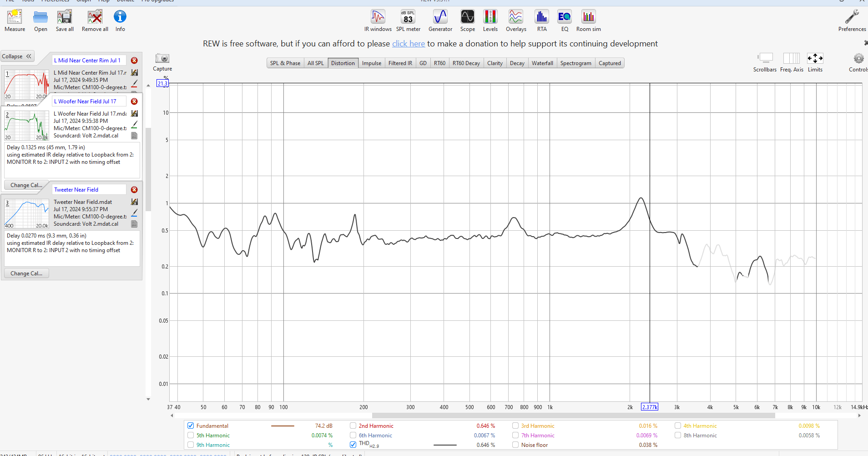Remove the L Mid Near Center Rim measurement
Screen dimensions: 868x456
point(134,61)
